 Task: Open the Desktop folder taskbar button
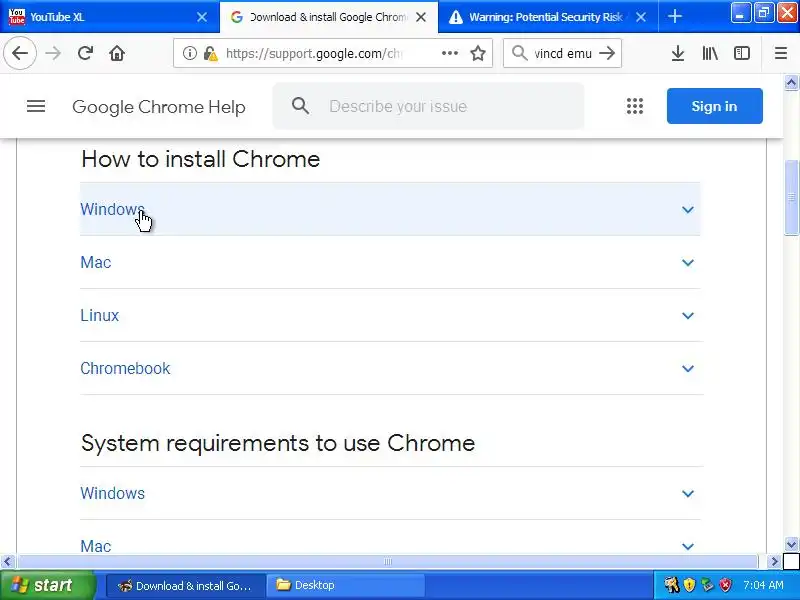pyautogui.click(x=346, y=585)
